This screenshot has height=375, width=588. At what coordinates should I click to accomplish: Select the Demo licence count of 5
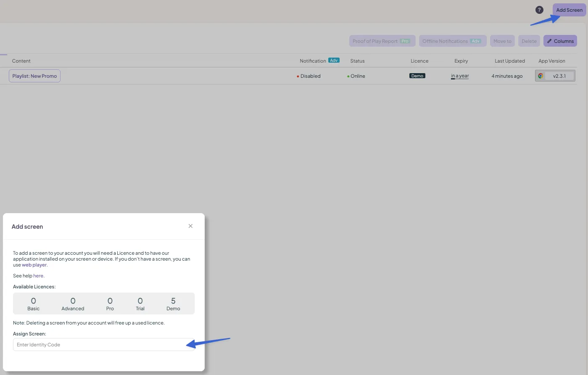[x=173, y=304]
